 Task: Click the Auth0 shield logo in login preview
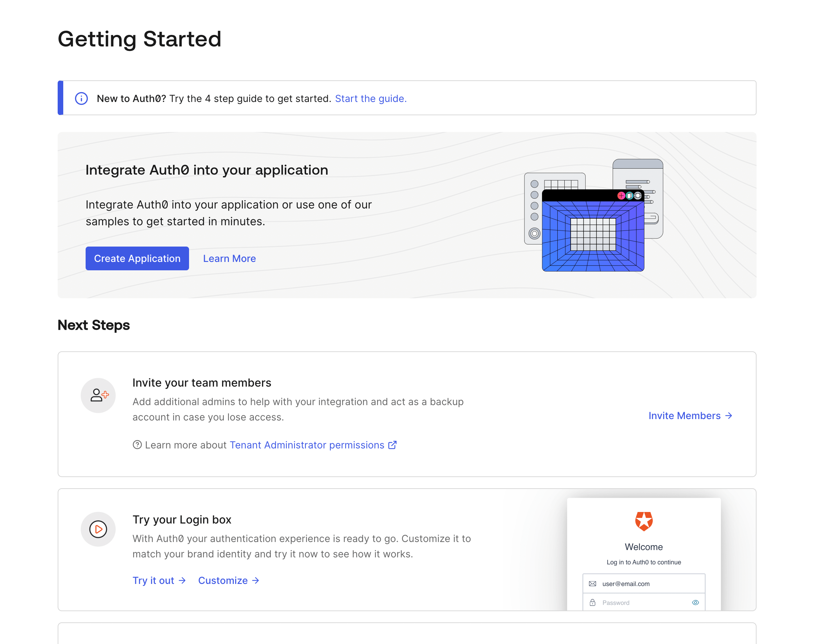643,521
